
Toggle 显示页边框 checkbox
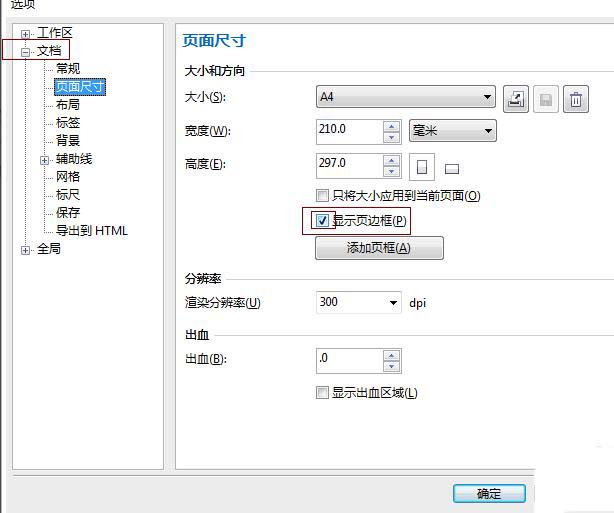click(322, 220)
